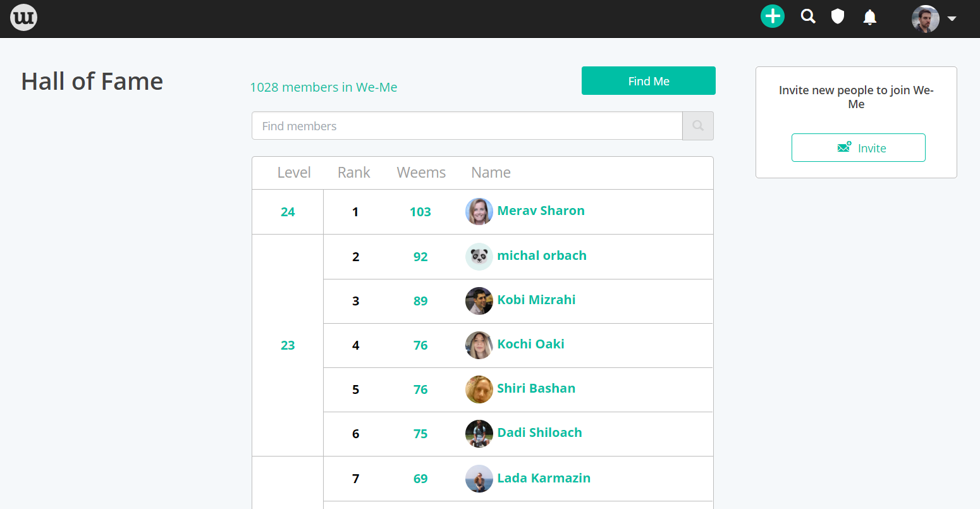Submit search with the magnifier button beside Find members
Image resolution: width=980 pixels, height=509 pixels.
click(698, 126)
